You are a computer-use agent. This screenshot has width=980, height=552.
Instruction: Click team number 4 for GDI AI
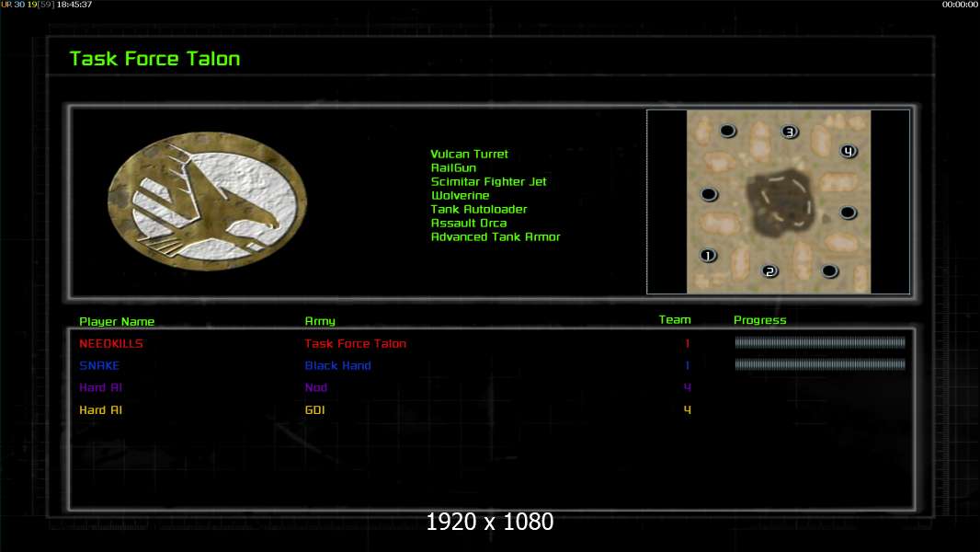(x=688, y=409)
